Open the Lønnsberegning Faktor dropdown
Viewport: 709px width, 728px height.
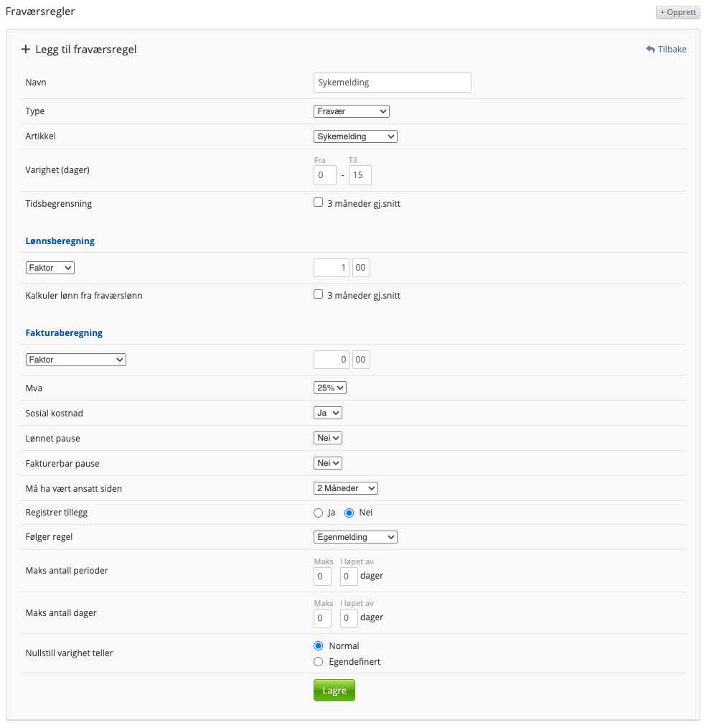(x=50, y=268)
